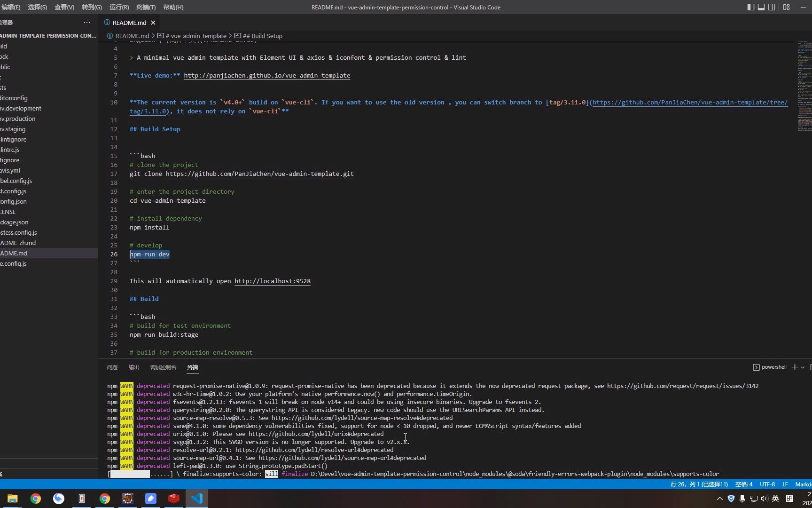Open volume speaker tray icon
The width and height of the screenshot is (812, 508).
coord(764,499)
